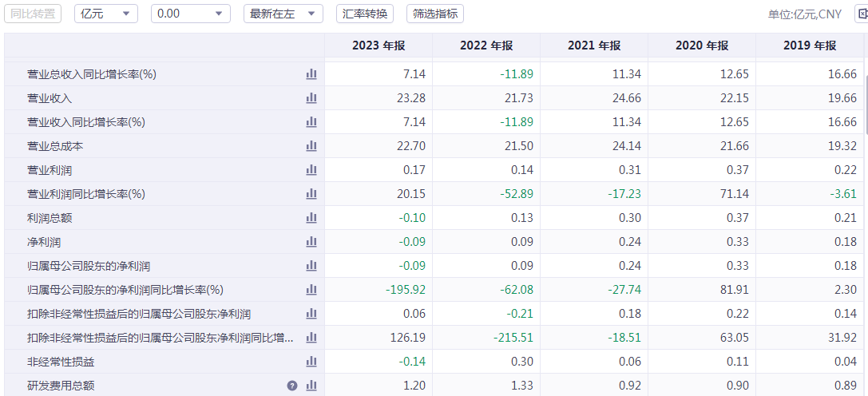View chart for 非经常性损益
Image resolution: width=868 pixels, height=396 pixels.
(311, 362)
